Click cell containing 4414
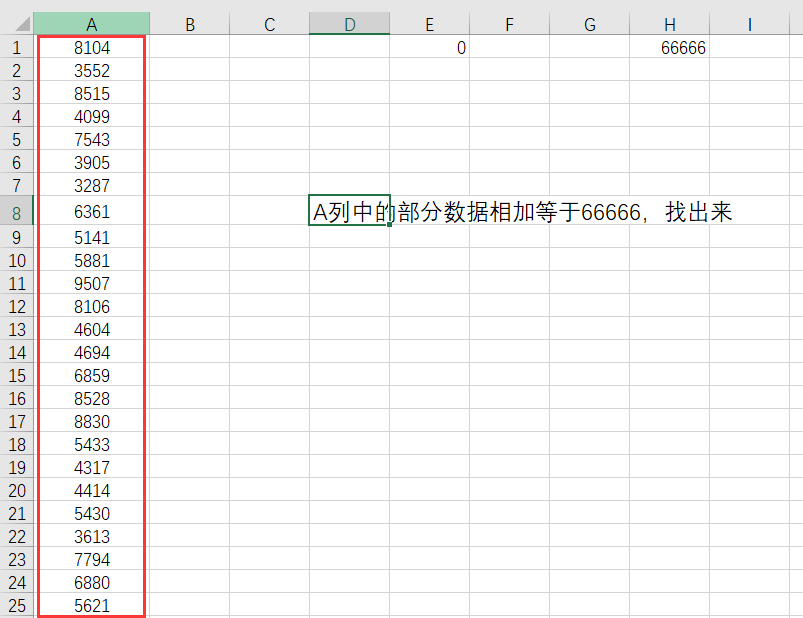Screen dimensions: 803x618 92,490
